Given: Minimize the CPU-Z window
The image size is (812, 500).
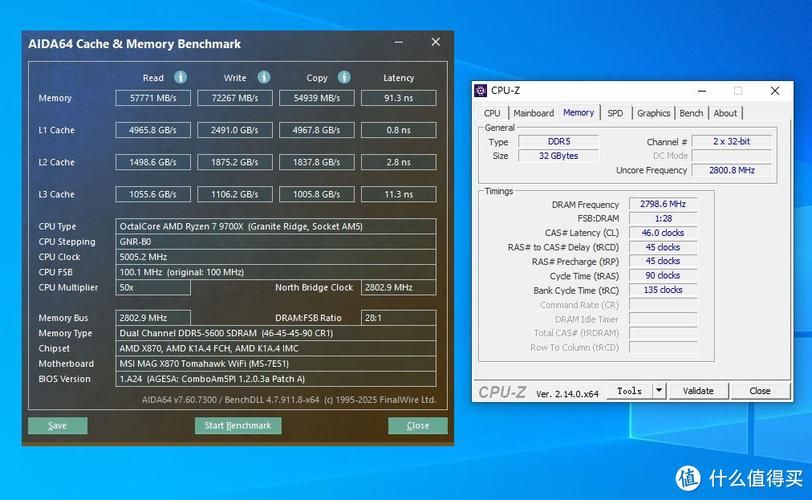Looking at the screenshot, I should pyautogui.click(x=704, y=90).
